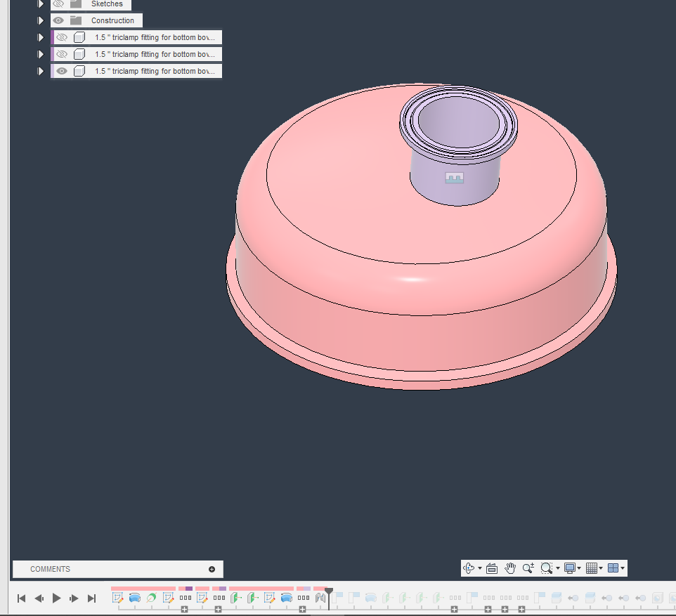This screenshot has width=676, height=616.
Task: Click the Look At tool icon
Action: coord(491,568)
